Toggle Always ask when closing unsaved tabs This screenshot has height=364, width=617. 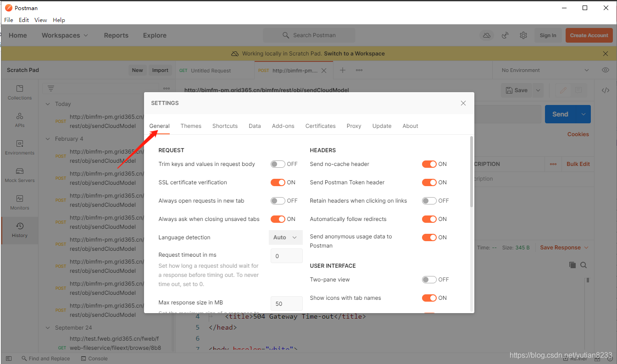(278, 219)
